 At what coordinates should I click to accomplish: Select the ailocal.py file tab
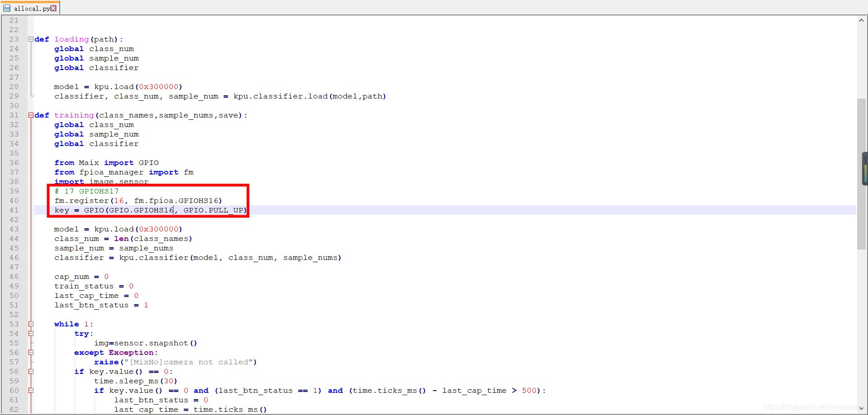(x=30, y=8)
